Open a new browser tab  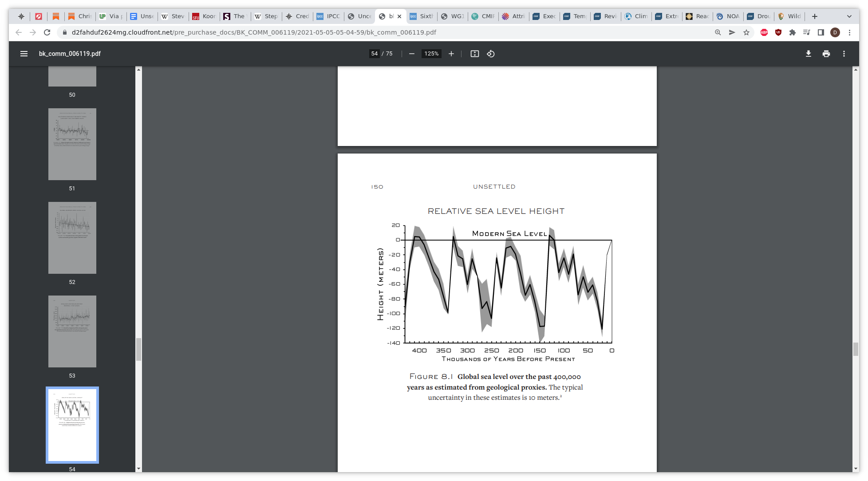[x=815, y=16]
